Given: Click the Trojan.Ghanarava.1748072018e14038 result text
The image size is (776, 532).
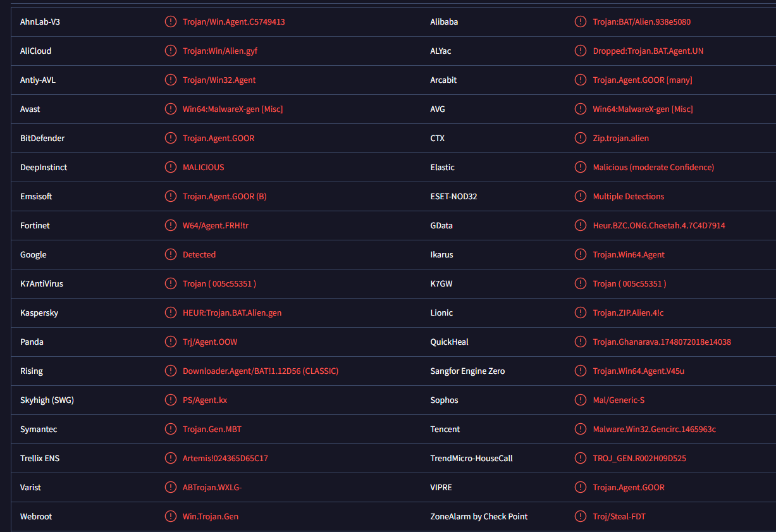Looking at the screenshot, I should (x=662, y=342).
